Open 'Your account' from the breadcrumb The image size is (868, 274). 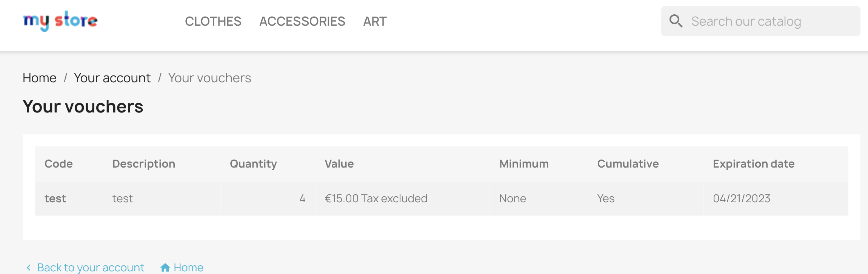[x=112, y=78]
